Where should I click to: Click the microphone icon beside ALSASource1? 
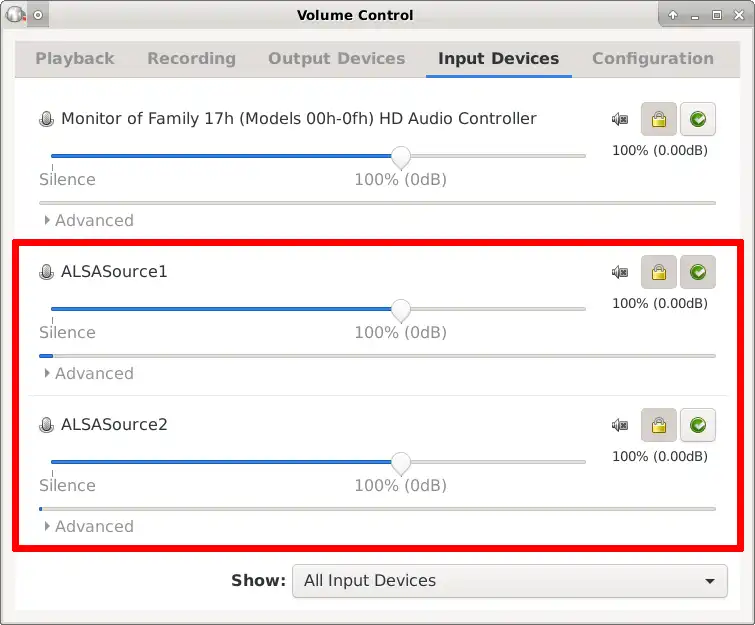[46, 272]
